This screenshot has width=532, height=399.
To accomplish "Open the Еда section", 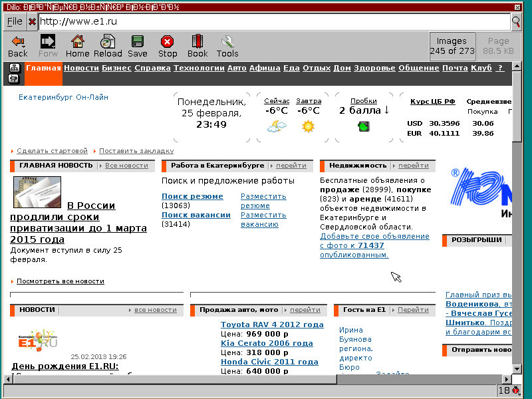I will pyautogui.click(x=291, y=68).
